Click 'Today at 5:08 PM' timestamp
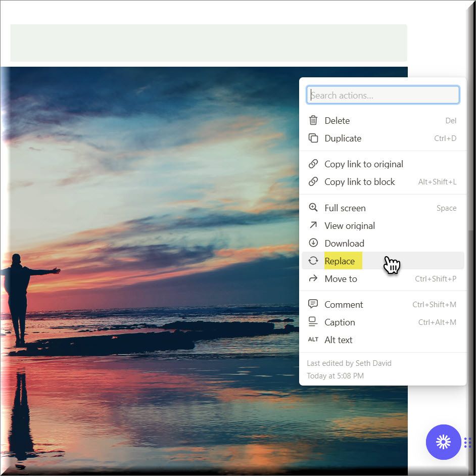Viewport: 476px width, 476px height. (335, 376)
